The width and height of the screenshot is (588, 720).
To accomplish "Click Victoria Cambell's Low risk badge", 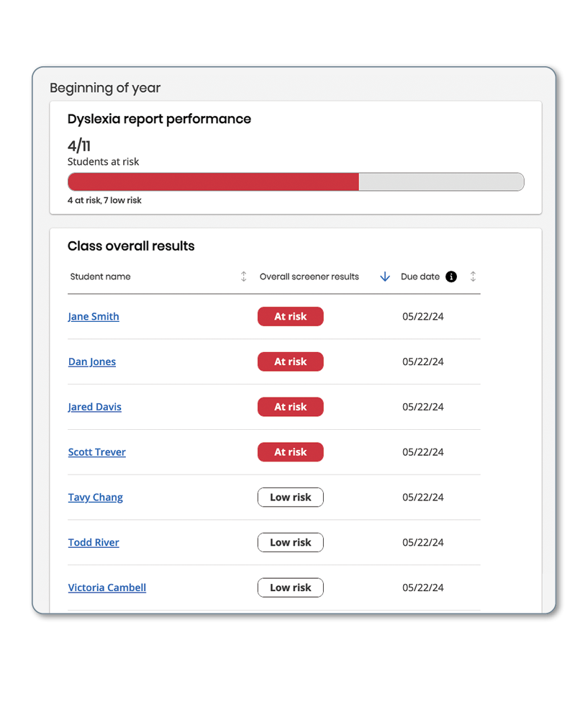I will (291, 588).
